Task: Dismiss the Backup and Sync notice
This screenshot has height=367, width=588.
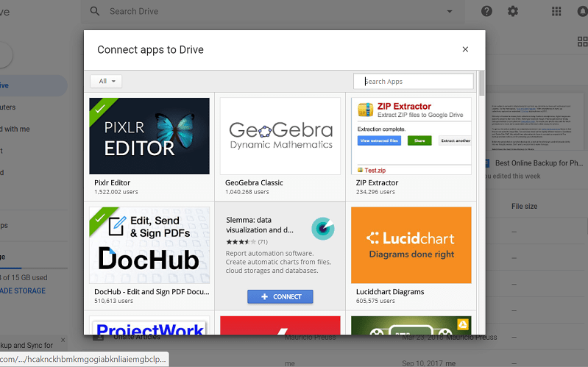Action: (63, 340)
